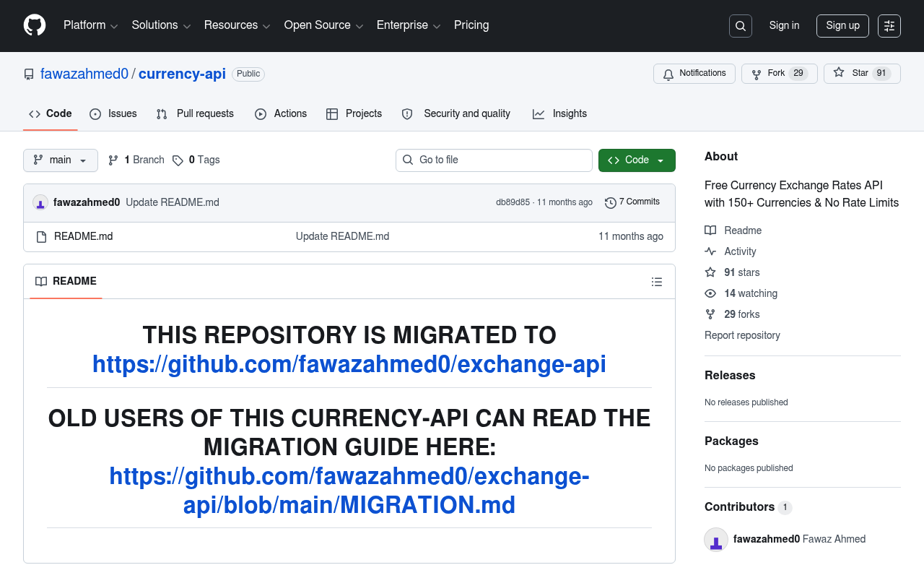Image resolution: width=924 pixels, height=578 pixels.
Task: Focus the Go to file search field
Action: [x=494, y=160]
